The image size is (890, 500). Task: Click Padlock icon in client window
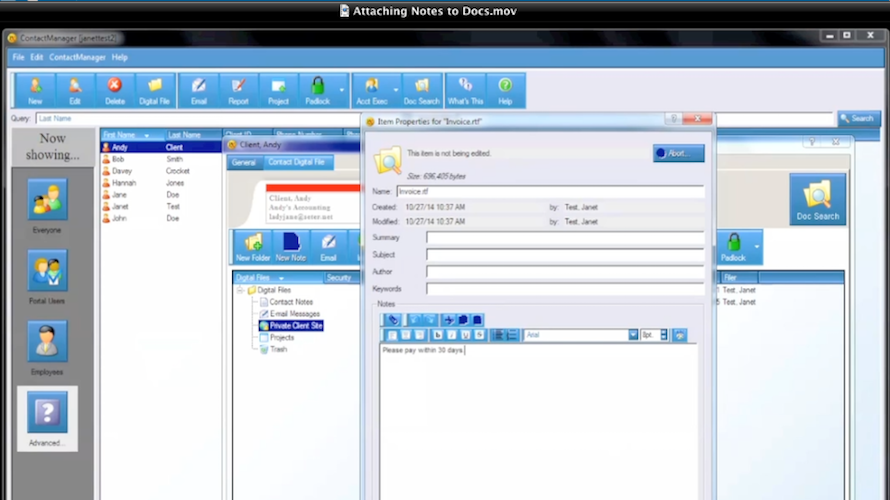click(733, 247)
